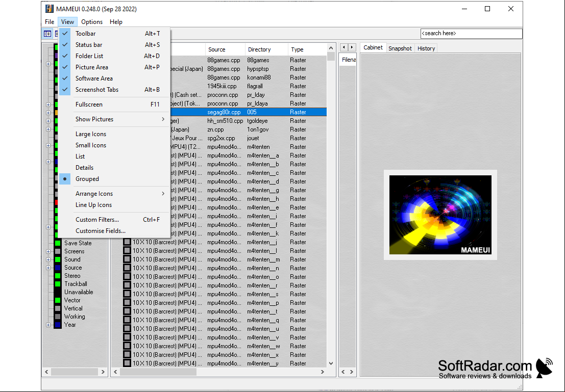Uncheck Toolbar in the View menu
Image resolution: width=565 pixels, height=392 pixels.
[114, 34]
